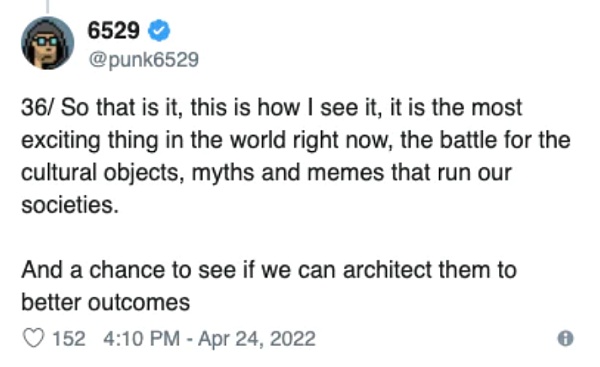The image size is (600, 367).
Task: Like the tweet with the heart icon
Action: (34, 338)
